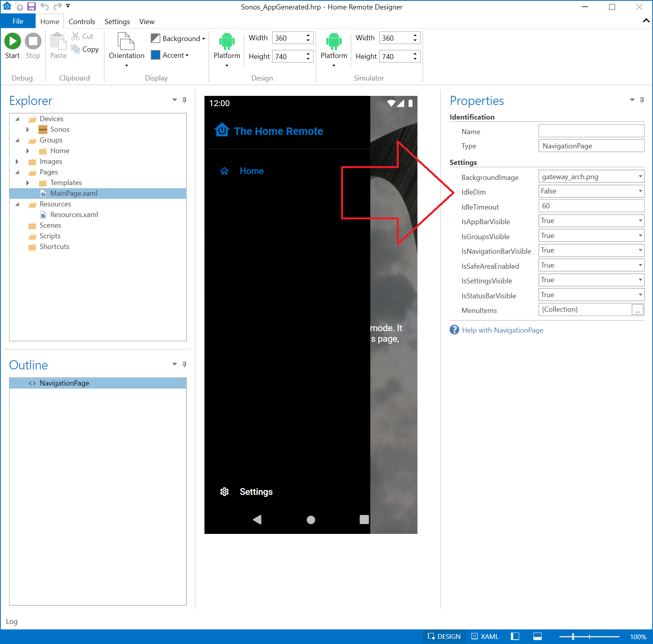Click the Help question mark icon
The height and width of the screenshot is (644, 653).
pos(454,330)
